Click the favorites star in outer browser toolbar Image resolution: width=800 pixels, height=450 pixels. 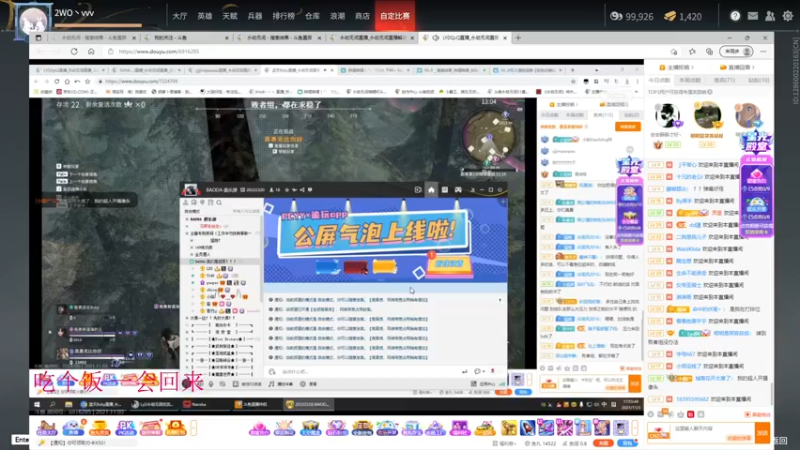[x=692, y=52]
